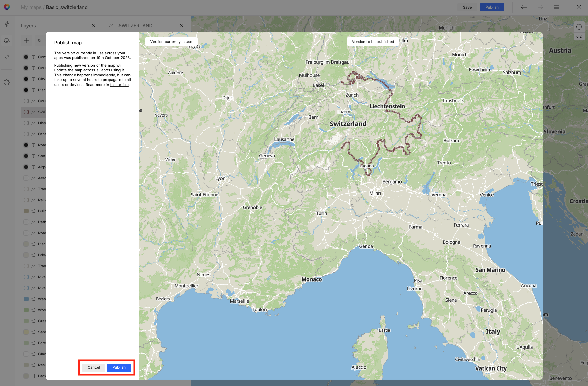Go to My maps breadcrumb
The image size is (588, 386).
coord(31,7)
